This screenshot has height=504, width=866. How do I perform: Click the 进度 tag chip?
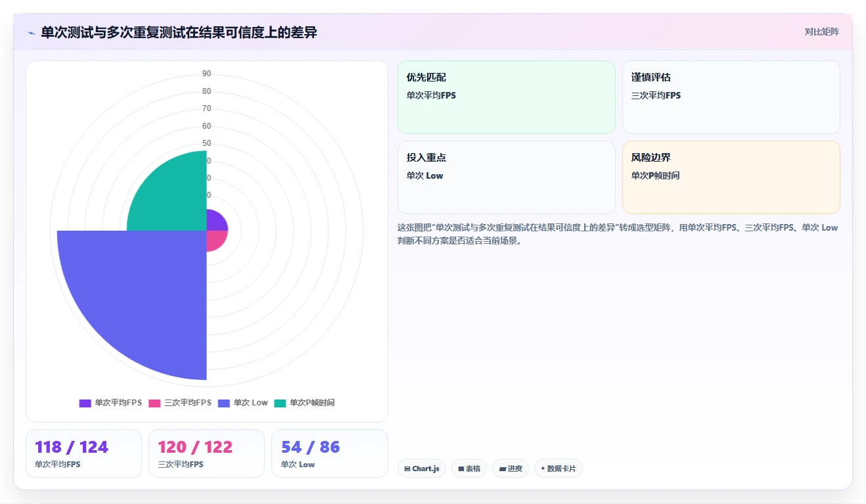click(x=511, y=469)
